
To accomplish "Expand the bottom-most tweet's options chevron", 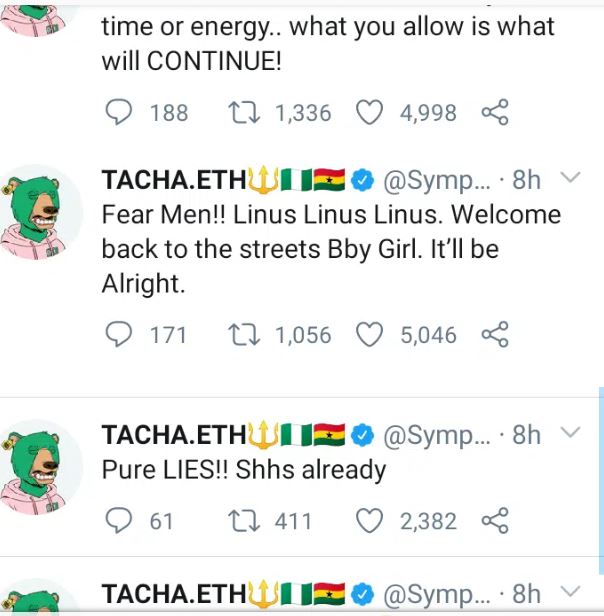I will click(571, 591).
